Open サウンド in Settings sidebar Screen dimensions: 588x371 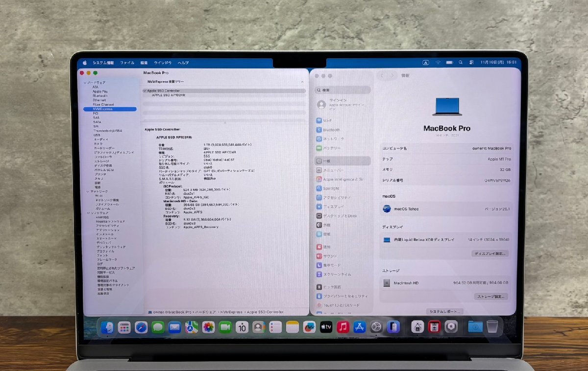coord(343,256)
